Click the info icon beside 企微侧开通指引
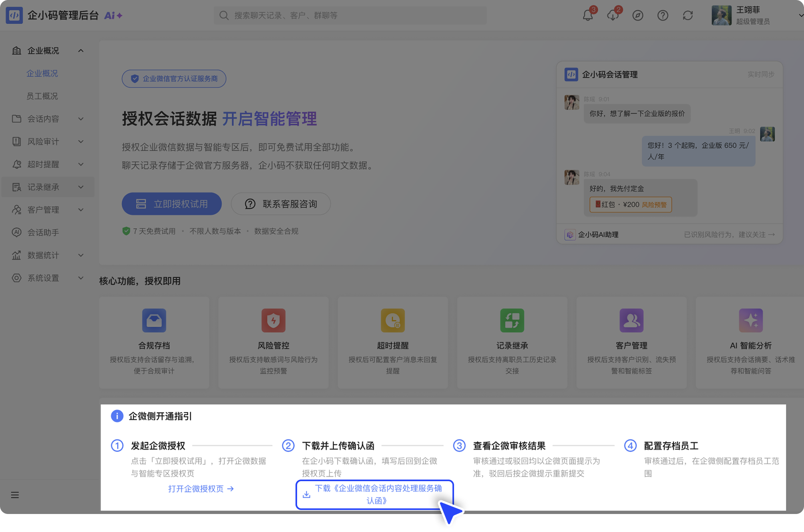The image size is (804, 532). point(117,416)
